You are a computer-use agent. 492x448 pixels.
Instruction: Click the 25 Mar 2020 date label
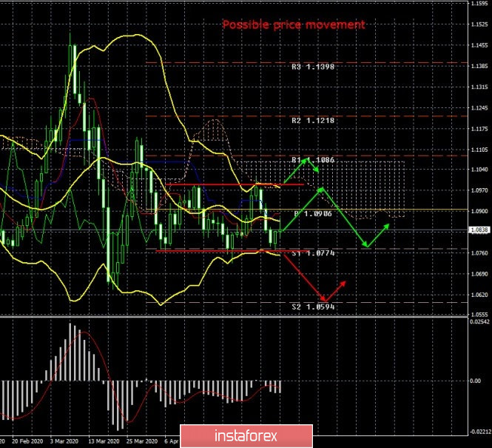[142, 441]
